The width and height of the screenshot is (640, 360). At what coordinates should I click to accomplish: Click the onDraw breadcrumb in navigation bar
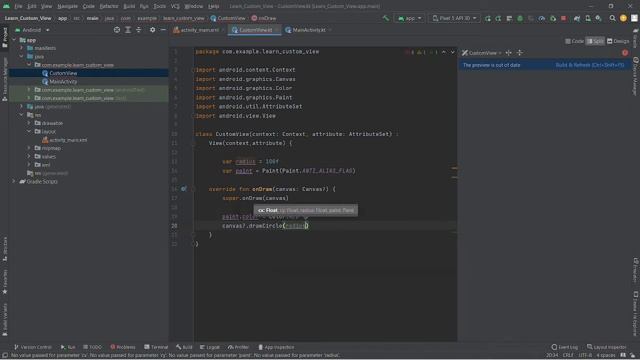(264, 18)
